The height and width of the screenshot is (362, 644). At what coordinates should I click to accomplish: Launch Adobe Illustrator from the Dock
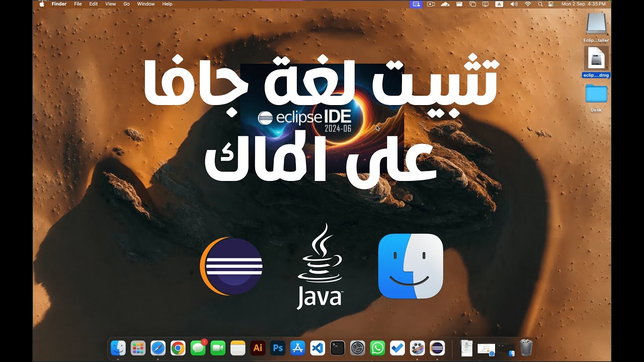tap(258, 347)
